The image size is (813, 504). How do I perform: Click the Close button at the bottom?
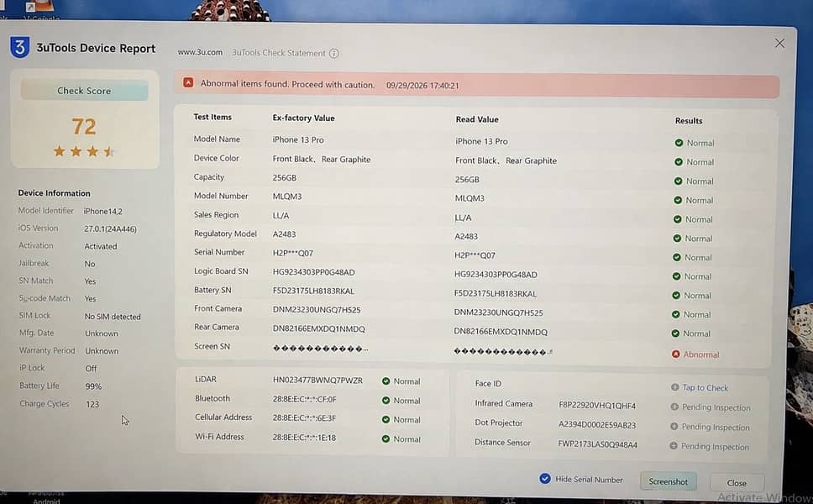pos(737,483)
